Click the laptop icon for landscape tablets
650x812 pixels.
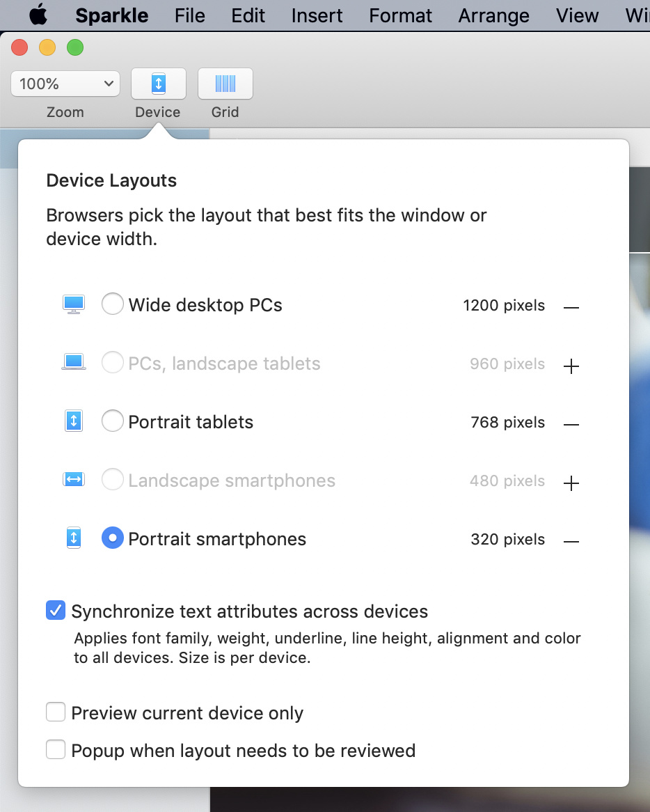[74, 363]
